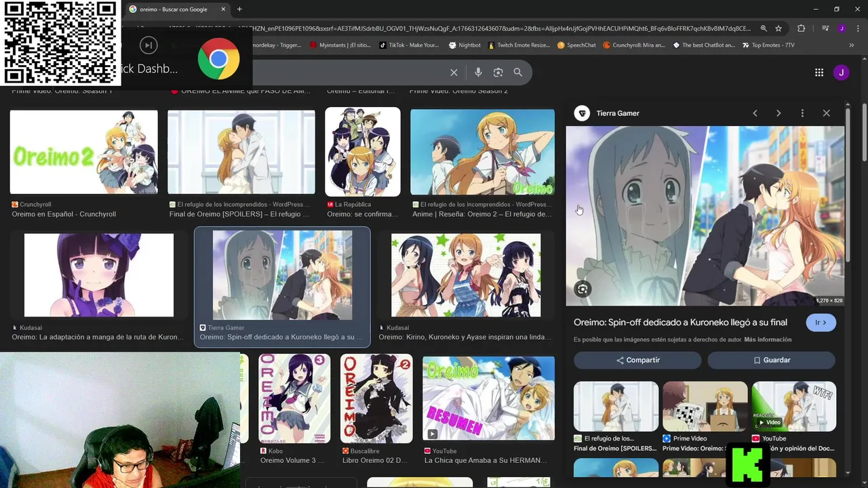The height and width of the screenshot is (488, 868).
Task: Click the media play-next overlay button
Action: click(148, 45)
